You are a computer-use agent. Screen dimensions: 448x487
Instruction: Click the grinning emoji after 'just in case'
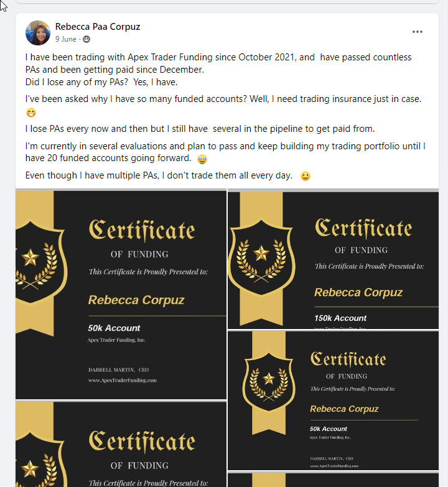coord(31,113)
